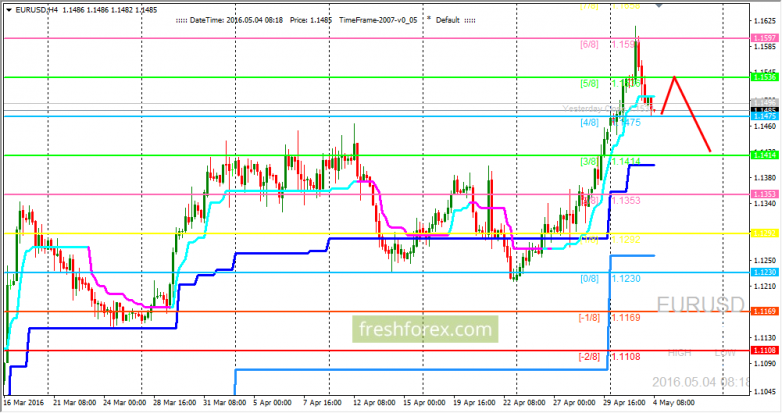The height and width of the screenshot is (413, 782).
Task: Click the [4/8] Murrey level label
Action: [589, 123]
